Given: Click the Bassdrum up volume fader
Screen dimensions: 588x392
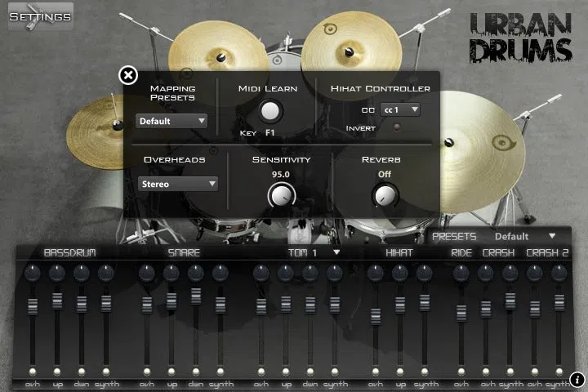Looking at the screenshot, I should 57,301.
